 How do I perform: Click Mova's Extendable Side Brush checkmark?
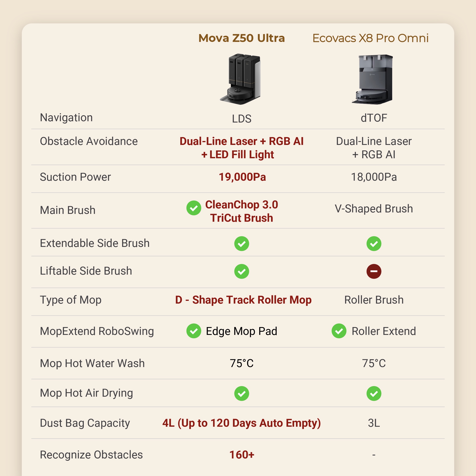[x=241, y=244]
